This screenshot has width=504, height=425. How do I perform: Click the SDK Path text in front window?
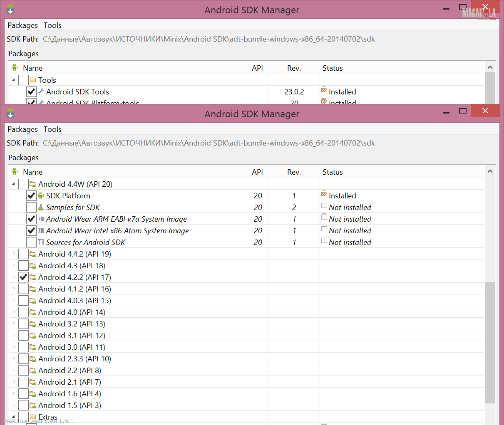pos(209,143)
